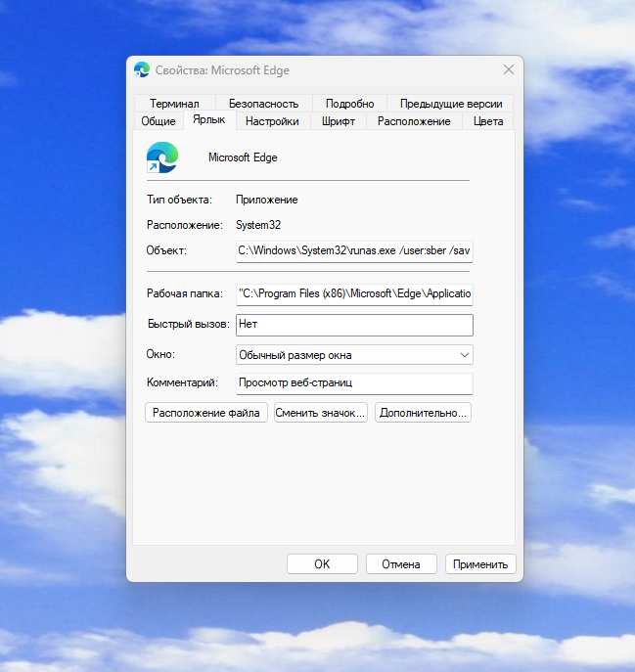Confirm with the OK button

point(322,564)
